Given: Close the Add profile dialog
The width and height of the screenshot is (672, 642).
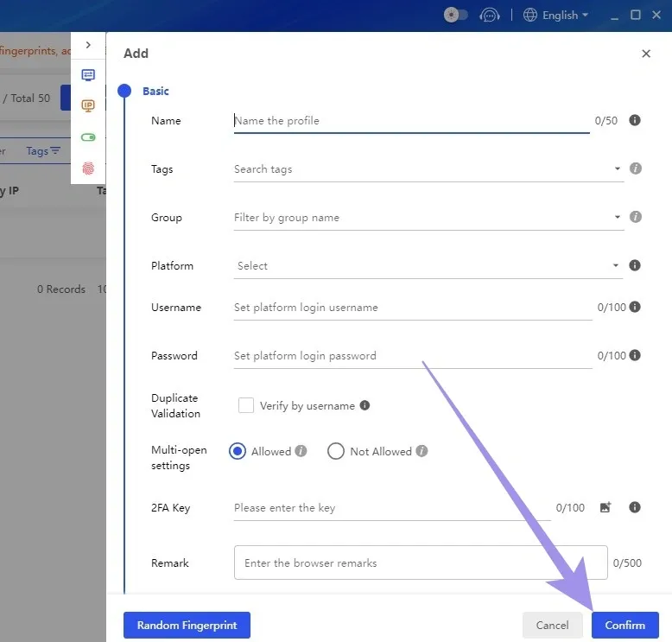Looking at the screenshot, I should coord(646,54).
